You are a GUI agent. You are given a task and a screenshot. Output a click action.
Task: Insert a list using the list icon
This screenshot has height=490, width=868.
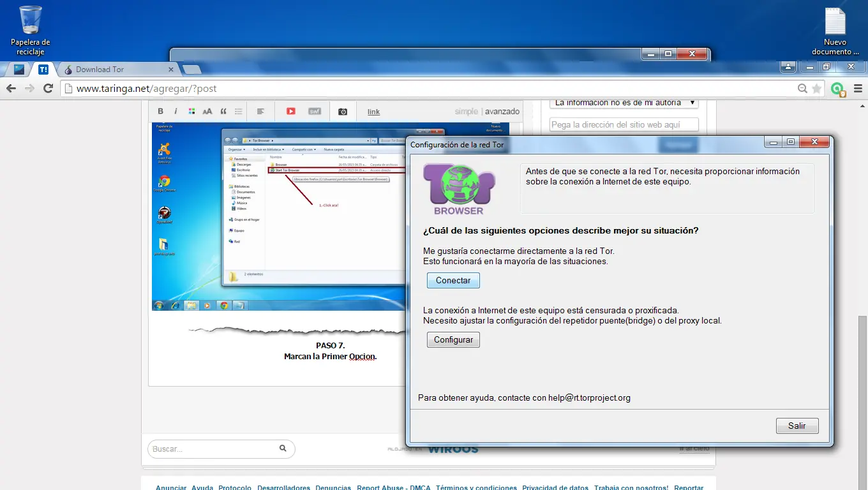239,112
